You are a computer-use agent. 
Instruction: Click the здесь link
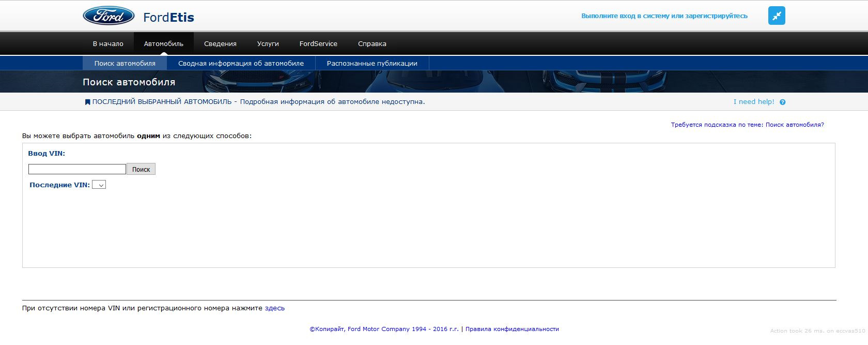pyautogui.click(x=275, y=308)
